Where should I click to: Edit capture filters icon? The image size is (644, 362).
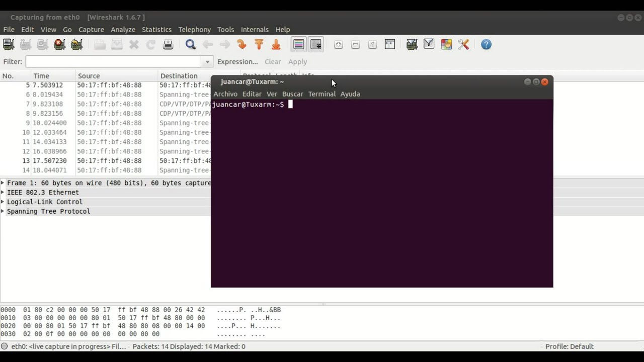tap(412, 45)
